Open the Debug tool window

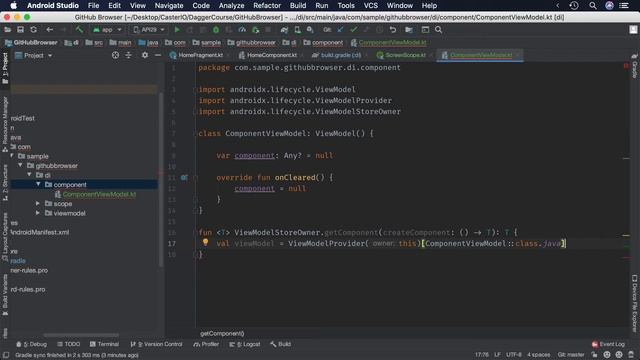point(31,344)
